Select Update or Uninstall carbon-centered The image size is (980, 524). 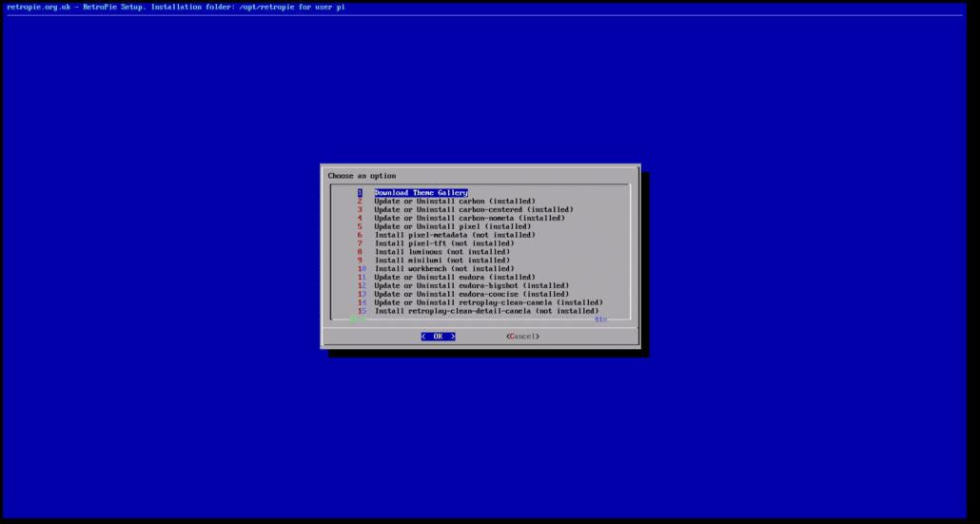tap(474, 209)
